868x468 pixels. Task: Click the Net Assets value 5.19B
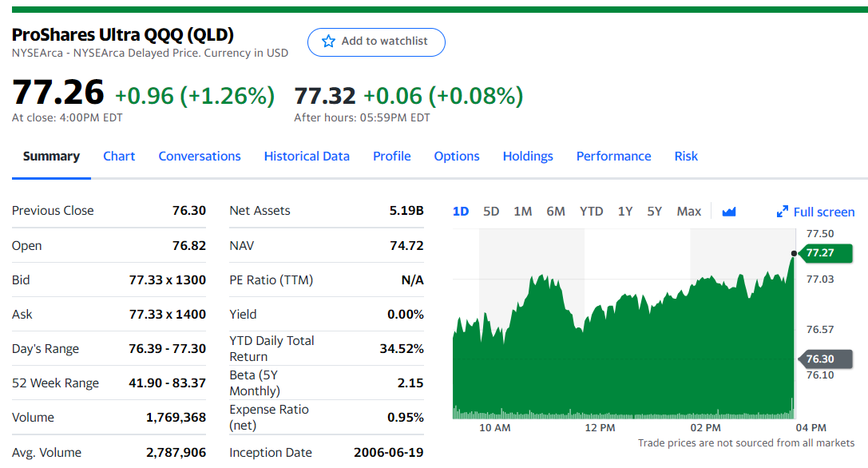click(x=406, y=211)
